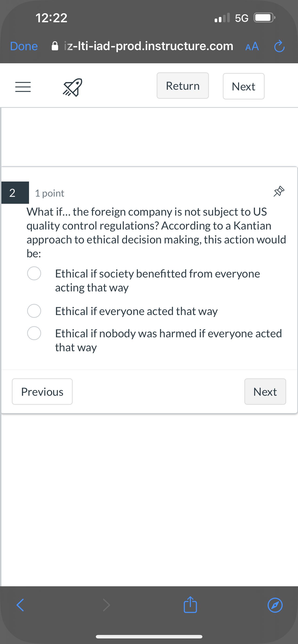Click the bottom Next button

(265, 392)
